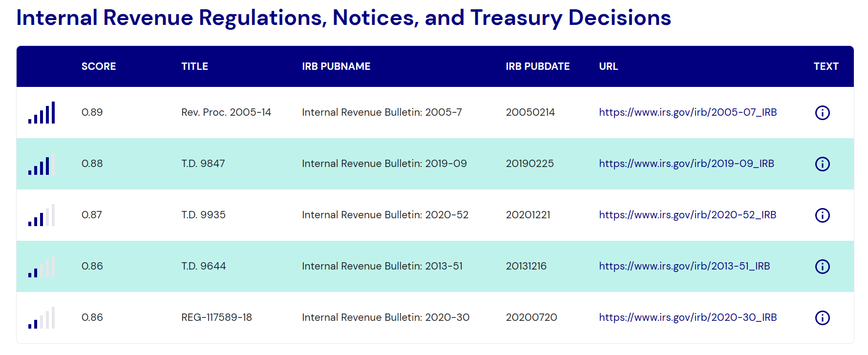Sort by the SCORE column header
The width and height of the screenshot is (868, 355).
click(x=99, y=66)
